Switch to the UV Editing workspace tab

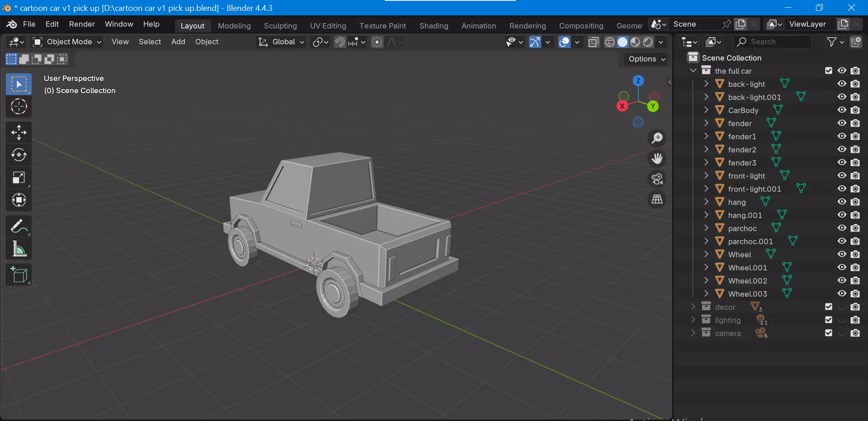coord(328,26)
